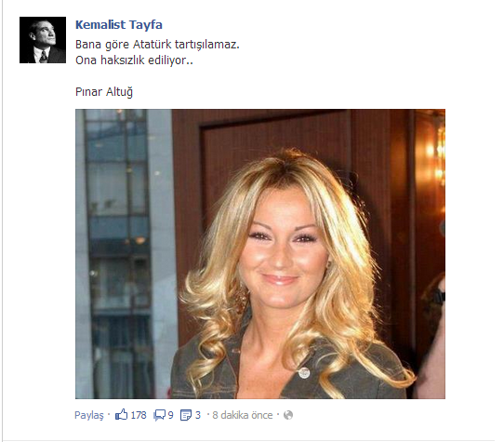Click the Paylaş share link
Viewport: 504px width, 442px height.
[89, 415]
